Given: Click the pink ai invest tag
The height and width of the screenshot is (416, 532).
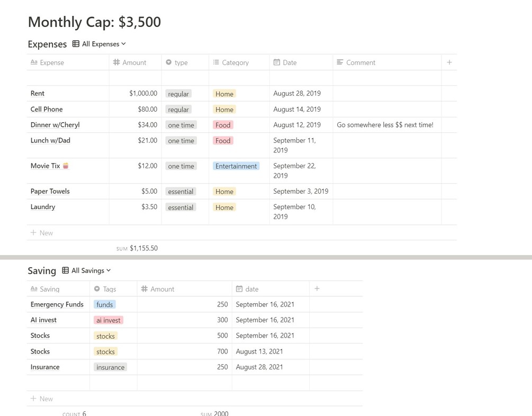Looking at the screenshot, I should click(109, 320).
